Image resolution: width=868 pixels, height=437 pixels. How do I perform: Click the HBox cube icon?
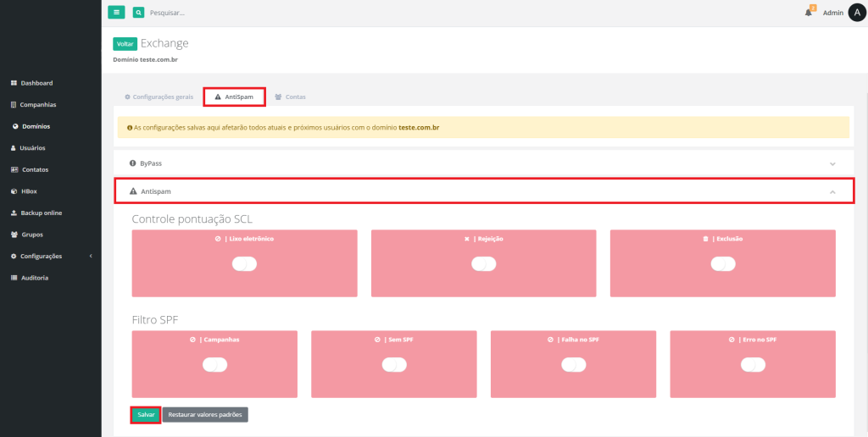[x=14, y=191]
